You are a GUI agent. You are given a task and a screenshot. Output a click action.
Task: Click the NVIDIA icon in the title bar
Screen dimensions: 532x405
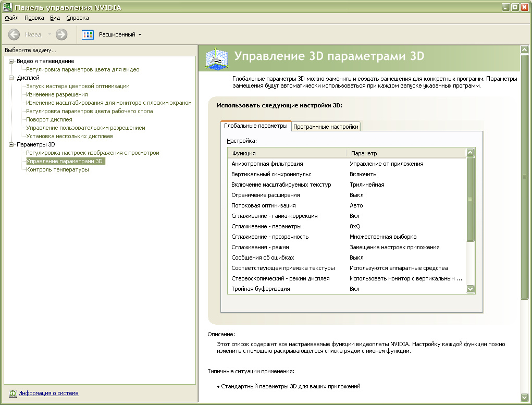7,7
